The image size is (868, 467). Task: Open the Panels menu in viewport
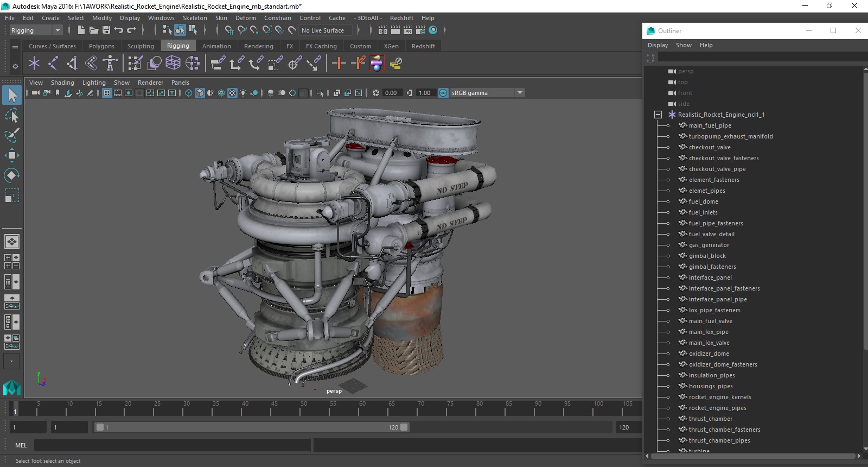180,83
